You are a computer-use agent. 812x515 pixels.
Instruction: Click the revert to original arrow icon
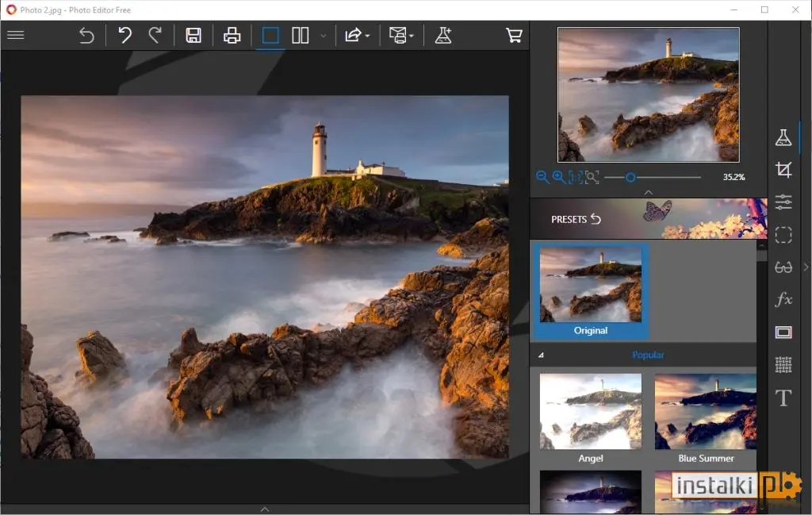86,35
